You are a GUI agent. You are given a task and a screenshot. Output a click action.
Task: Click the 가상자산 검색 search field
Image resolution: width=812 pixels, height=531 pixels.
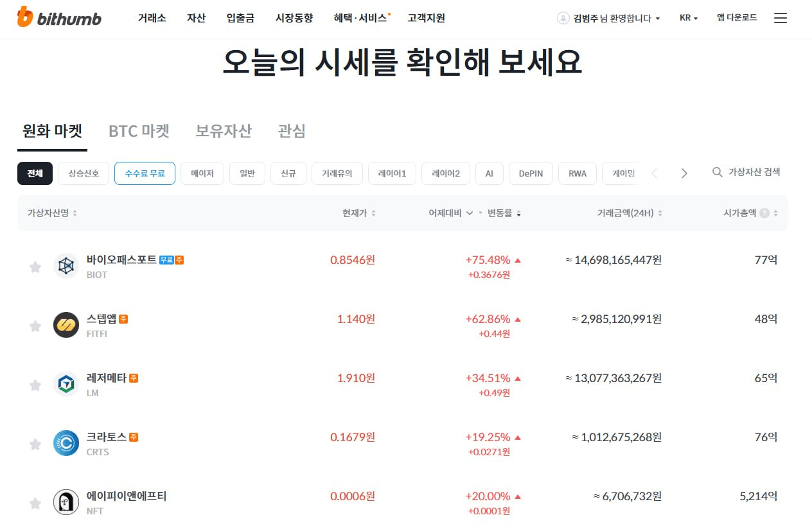(754, 172)
